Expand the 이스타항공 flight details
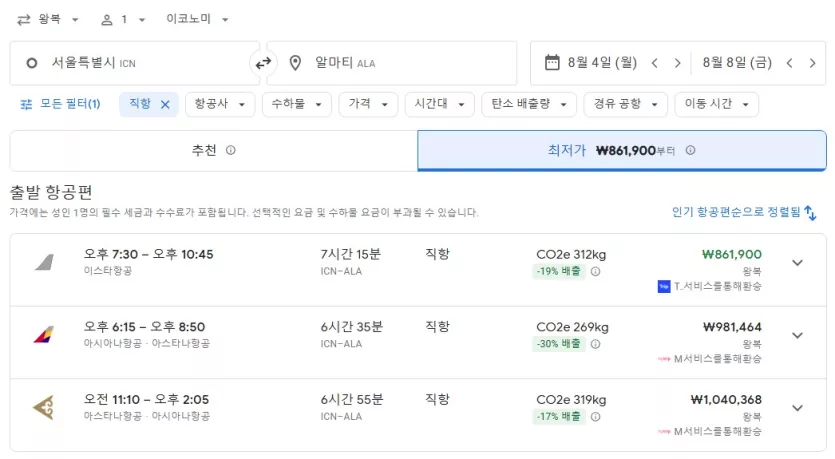Image resolution: width=835 pixels, height=459 pixels. click(x=797, y=263)
